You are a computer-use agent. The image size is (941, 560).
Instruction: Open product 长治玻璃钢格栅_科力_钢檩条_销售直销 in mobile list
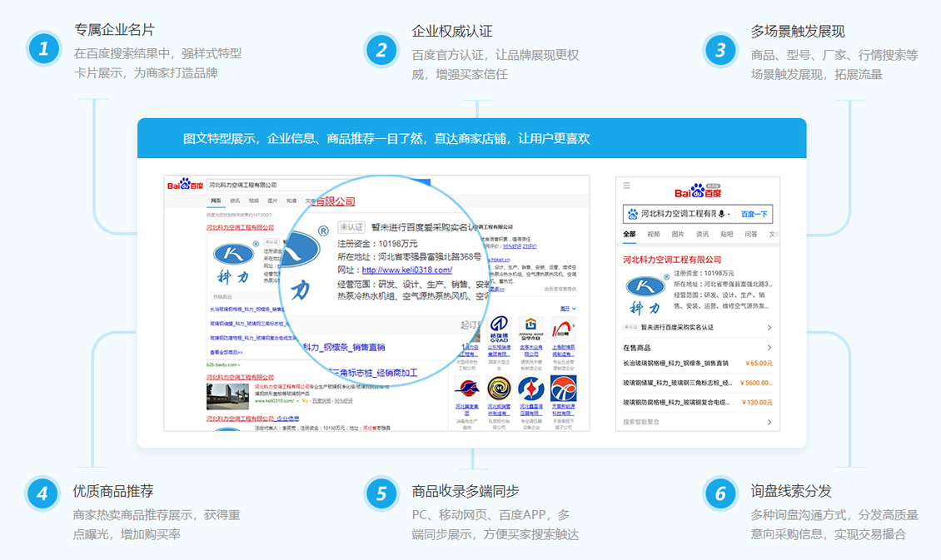click(675, 364)
